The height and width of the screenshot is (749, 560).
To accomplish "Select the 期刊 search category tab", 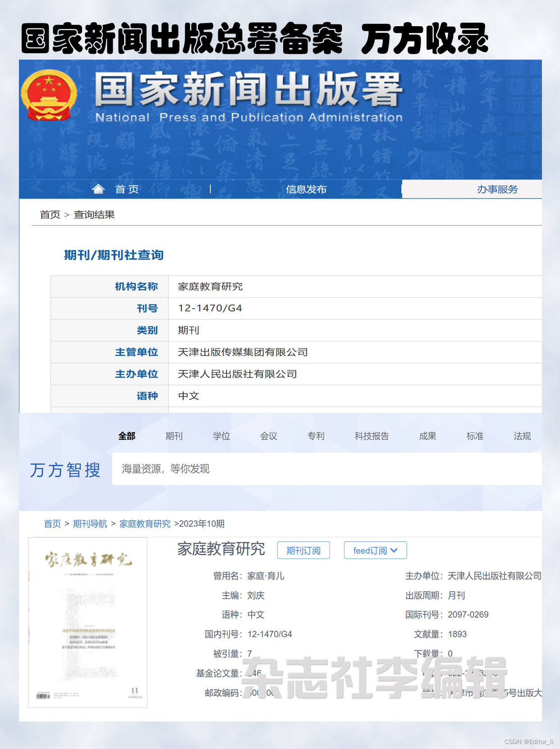I will 174,436.
